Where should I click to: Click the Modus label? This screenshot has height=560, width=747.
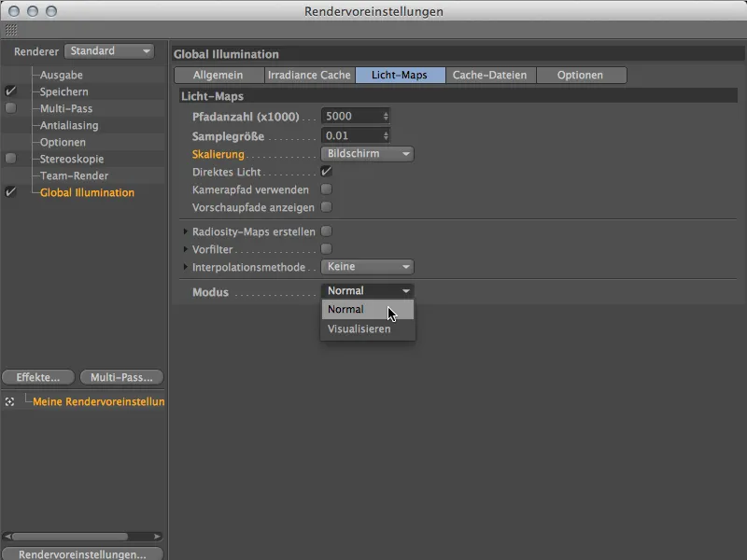click(x=211, y=292)
